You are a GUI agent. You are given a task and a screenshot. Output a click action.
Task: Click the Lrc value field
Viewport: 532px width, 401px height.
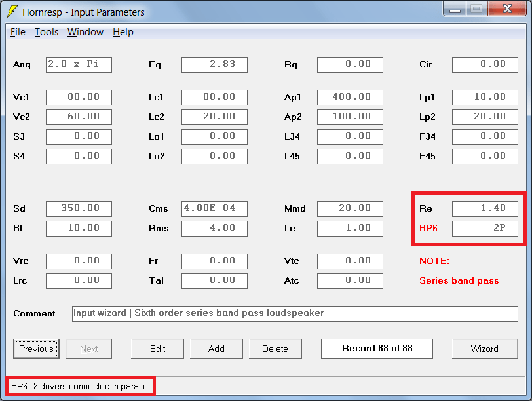point(79,281)
